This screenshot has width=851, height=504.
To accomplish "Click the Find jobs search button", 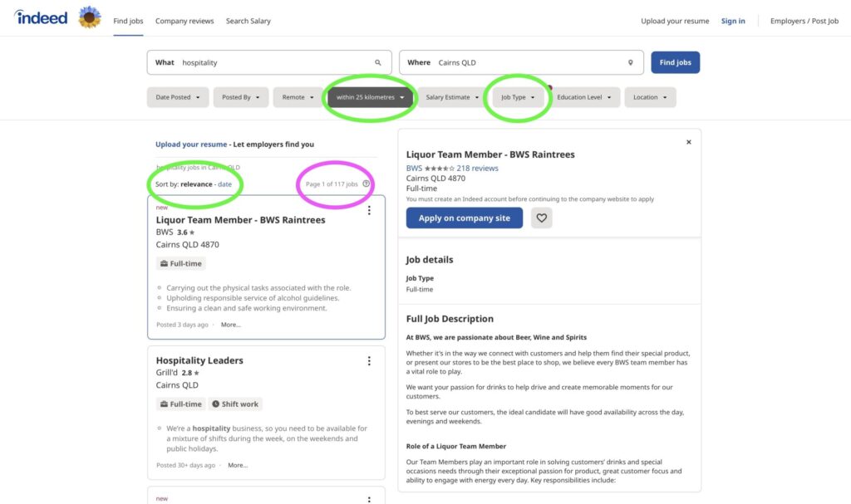I will pos(675,62).
